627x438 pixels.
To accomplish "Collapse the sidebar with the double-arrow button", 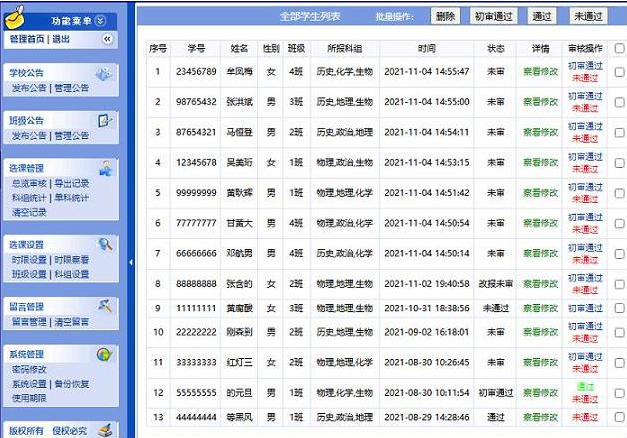I will pos(108,39).
